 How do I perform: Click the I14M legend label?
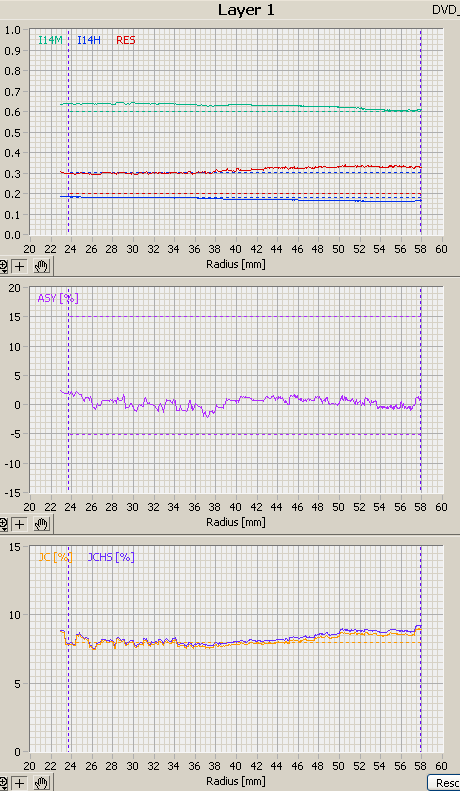coord(50,40)
